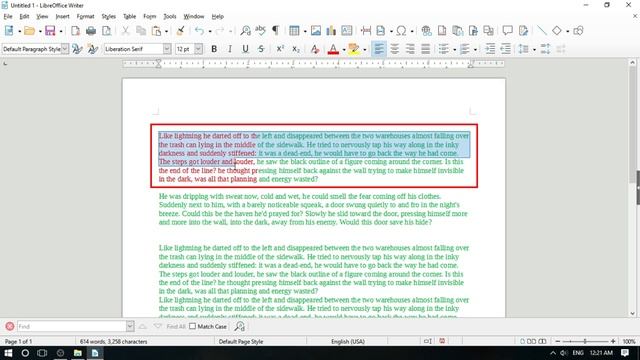Cut the selected text
Image resolution: width=640 pixels, height=360 pixels.
point(125,31)
